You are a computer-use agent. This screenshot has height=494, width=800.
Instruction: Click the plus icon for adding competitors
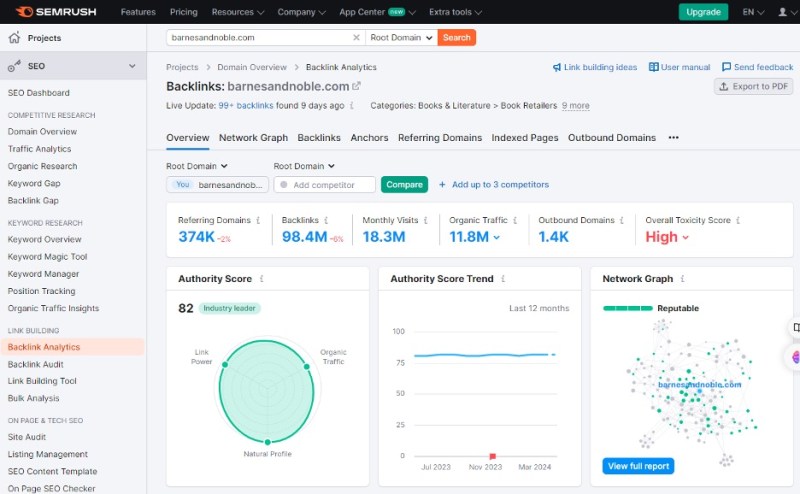[442, 184]
